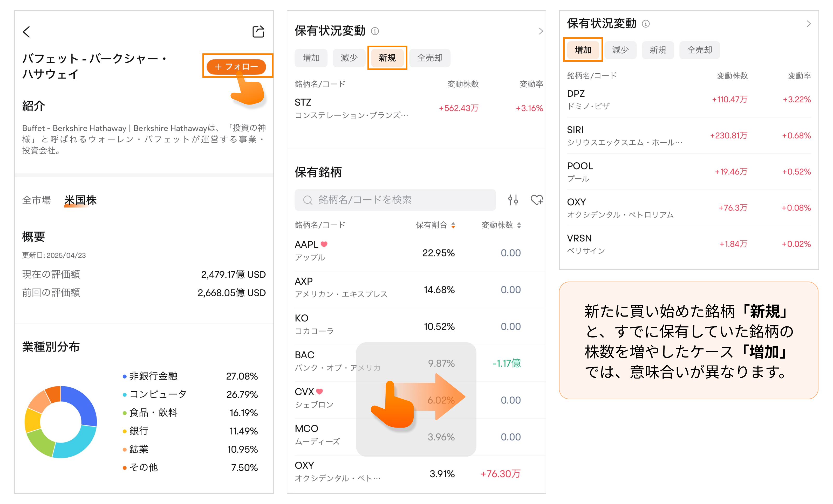
Task: Tap the add-to-watchlist heart plus icon
Action: coord(536,200)
